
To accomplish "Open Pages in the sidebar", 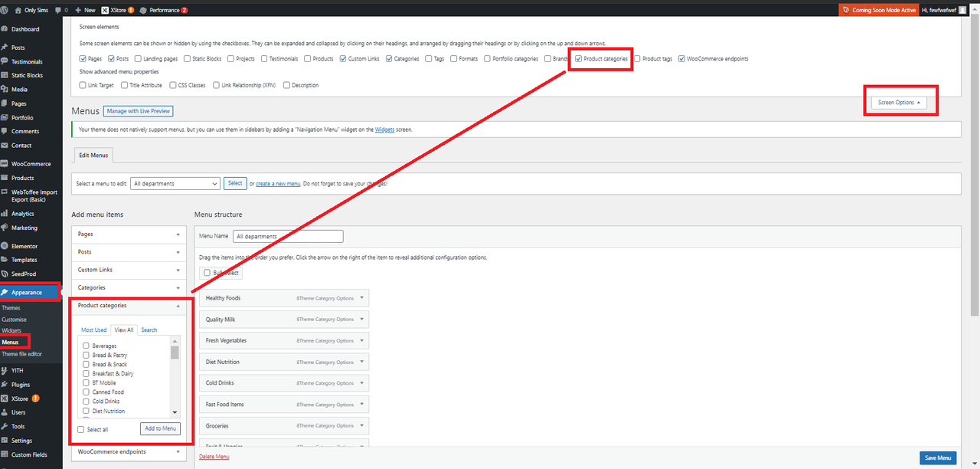I will click(x=18, y=103).
